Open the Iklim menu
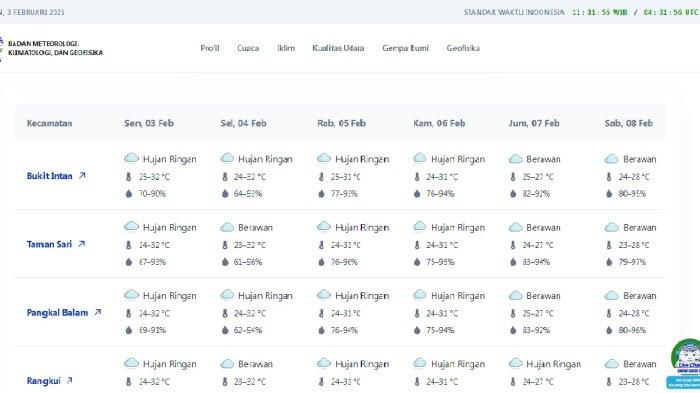Image resolution: width=700 pixels, height=393 pixels. (286, 48)
